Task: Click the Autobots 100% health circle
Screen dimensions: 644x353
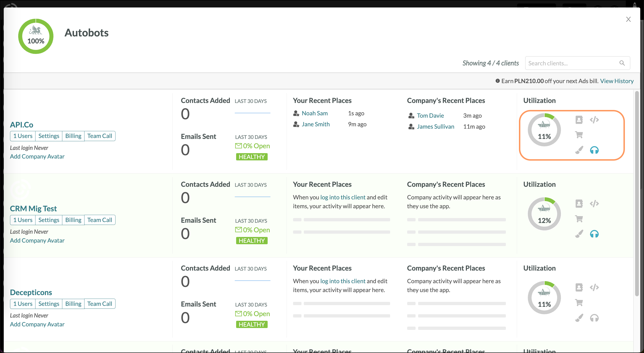Action: [36, 36]
